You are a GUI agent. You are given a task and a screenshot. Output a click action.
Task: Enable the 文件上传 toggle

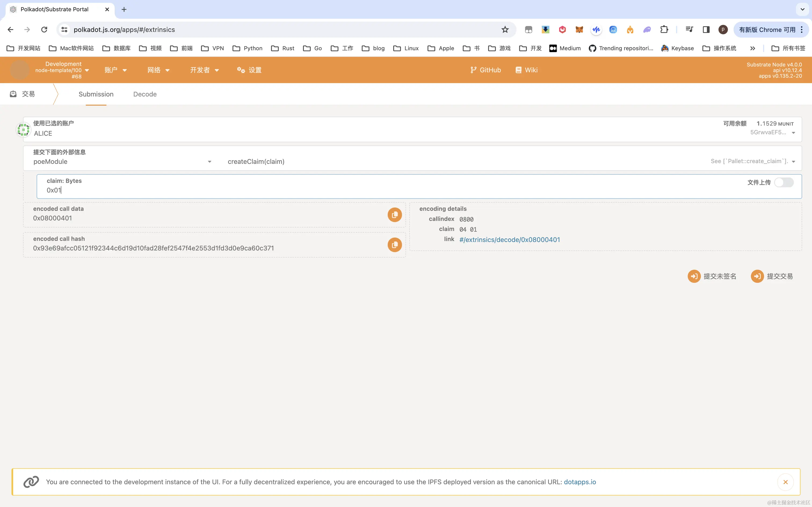click(784, 182)
